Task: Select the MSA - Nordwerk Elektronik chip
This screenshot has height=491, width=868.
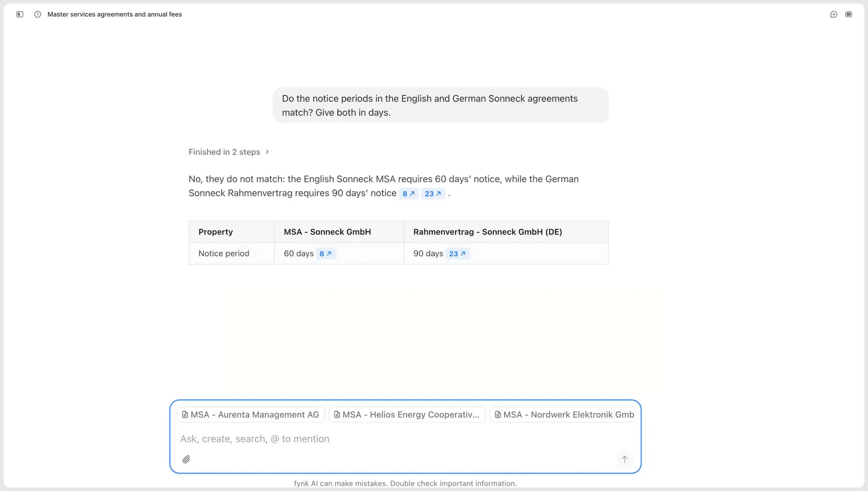Action: 563,415
